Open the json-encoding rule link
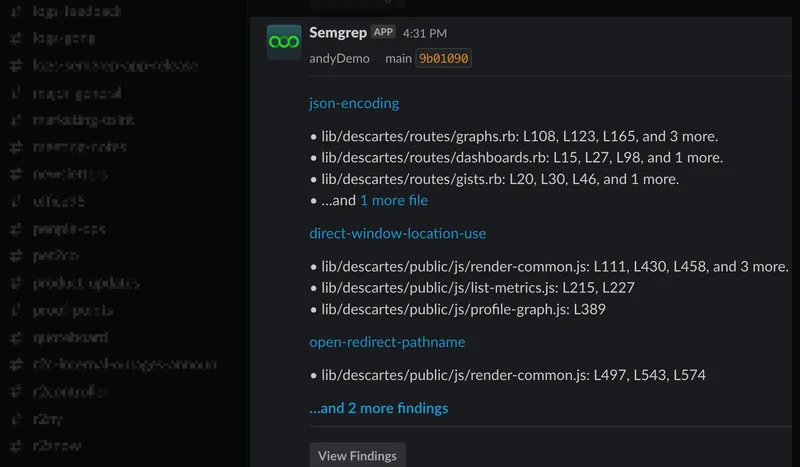Image resolution: width=800 pixels, height=467 pixels. [354, 103]
